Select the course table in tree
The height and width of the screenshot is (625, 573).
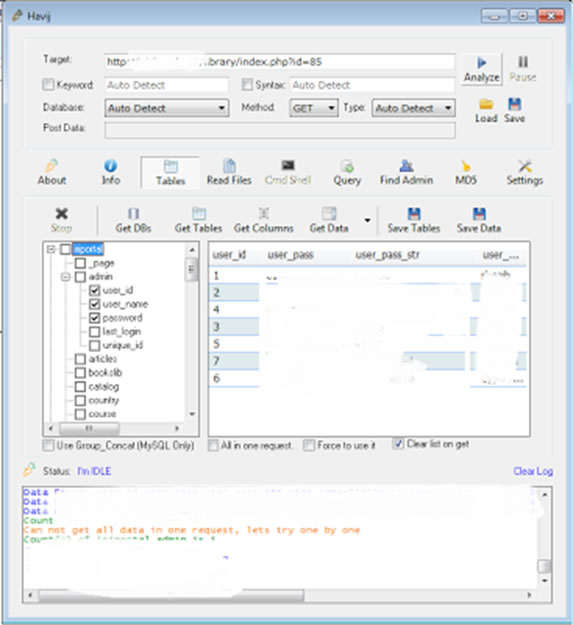pyautogui.click(x=102, y=414)
